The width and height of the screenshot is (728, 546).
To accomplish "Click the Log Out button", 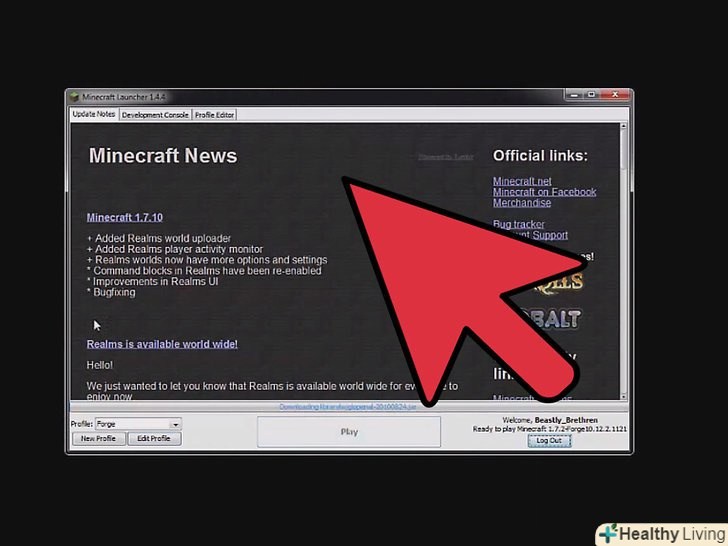I will tap(549, 441).
